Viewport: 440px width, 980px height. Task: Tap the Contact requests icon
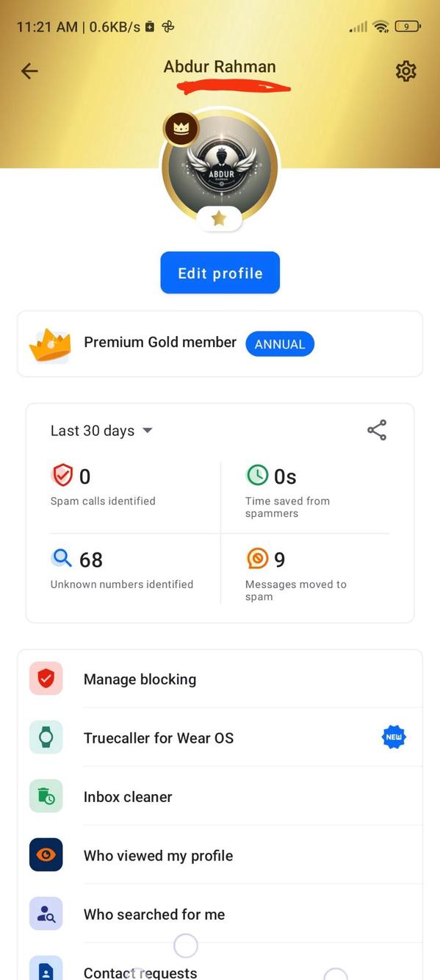pos(46,970)
